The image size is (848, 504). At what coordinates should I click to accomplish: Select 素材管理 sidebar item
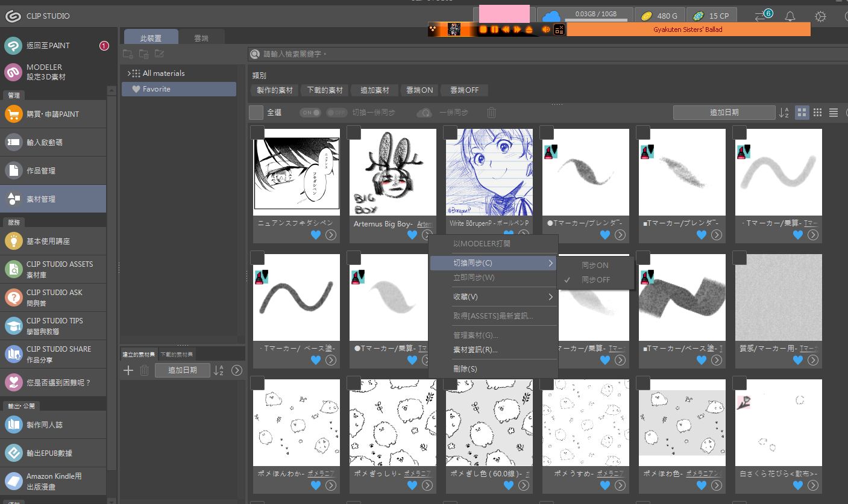coord(53,199)
